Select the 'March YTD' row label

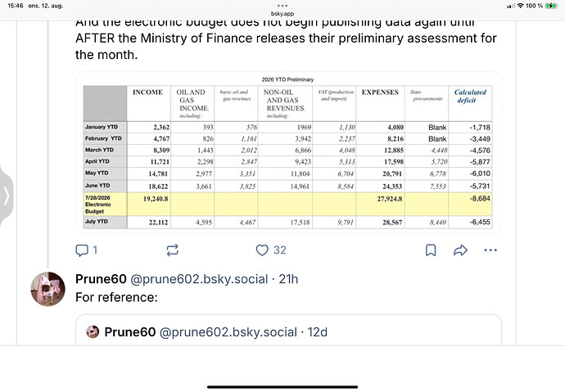(99, 150)
